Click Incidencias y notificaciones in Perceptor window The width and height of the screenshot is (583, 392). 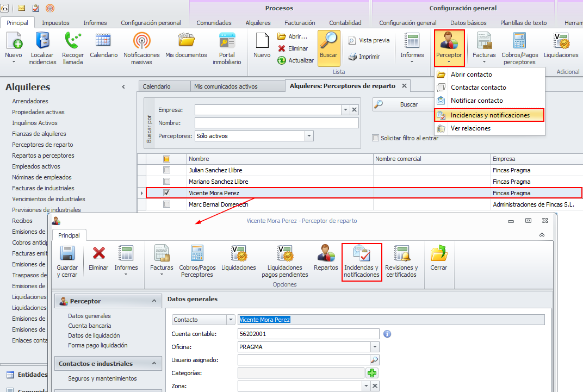(362, 262)
